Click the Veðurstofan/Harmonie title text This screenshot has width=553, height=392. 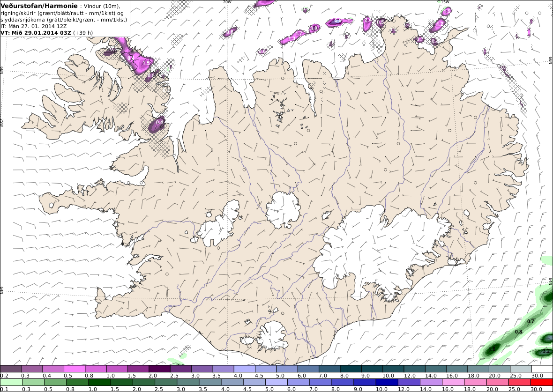(x=39, y=6)
